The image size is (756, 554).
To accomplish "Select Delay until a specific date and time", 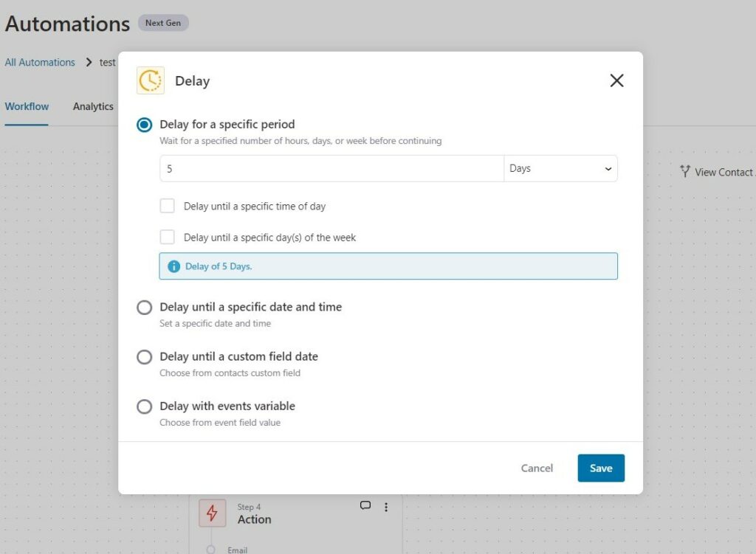I will (144, 308).
